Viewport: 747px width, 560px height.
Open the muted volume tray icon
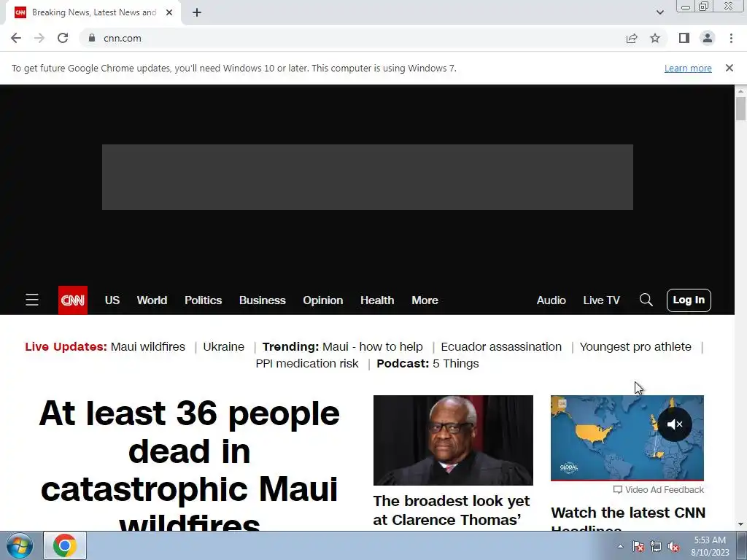pos(673,547)
